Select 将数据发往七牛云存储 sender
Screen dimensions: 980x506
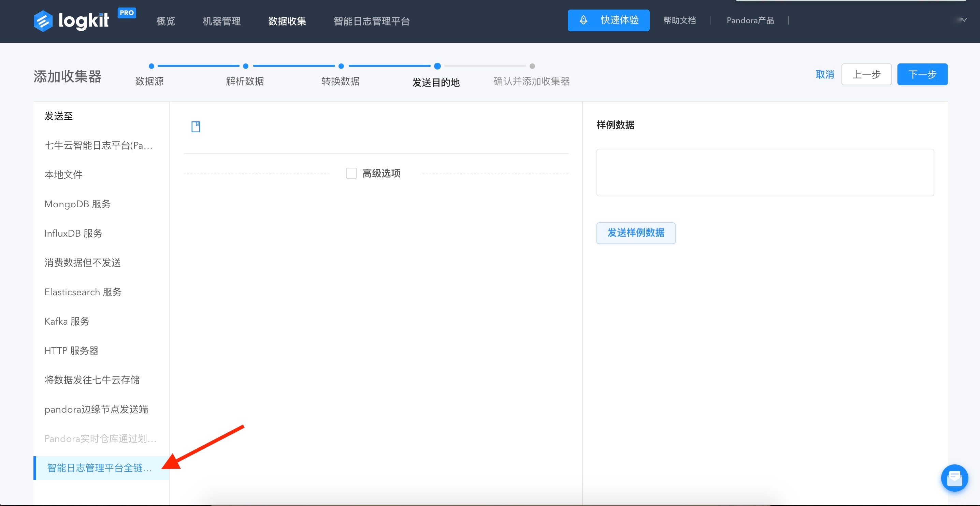coord(101,380)
